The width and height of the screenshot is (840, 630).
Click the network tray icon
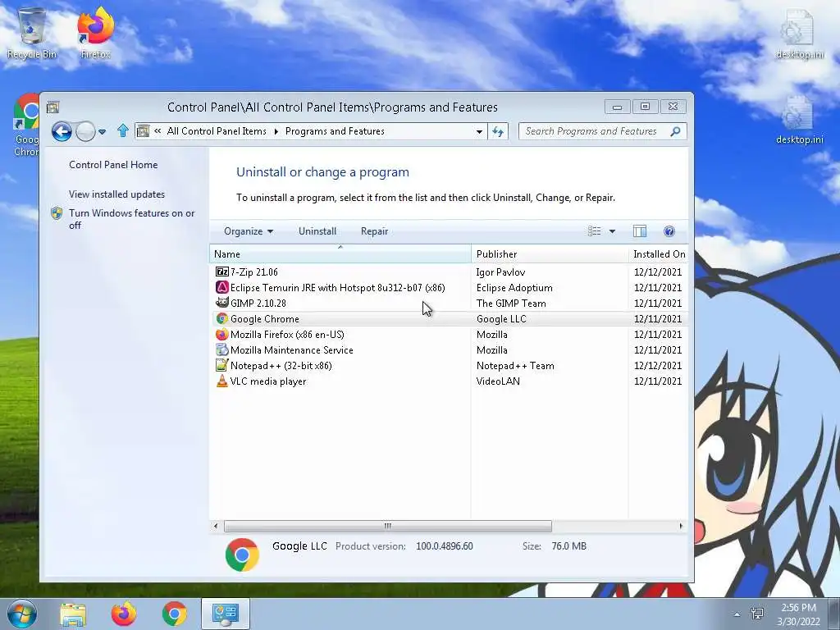pos(757,614)
